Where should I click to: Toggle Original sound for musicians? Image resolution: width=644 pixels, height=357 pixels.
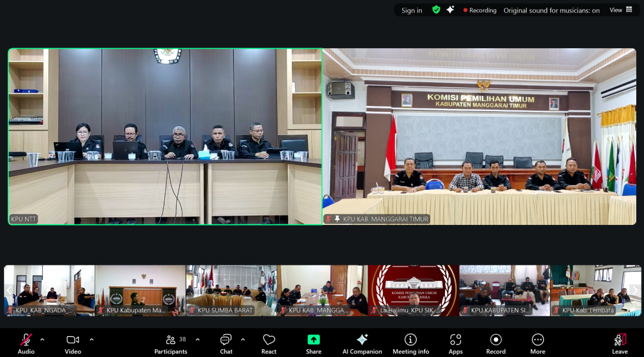point(551,10)
